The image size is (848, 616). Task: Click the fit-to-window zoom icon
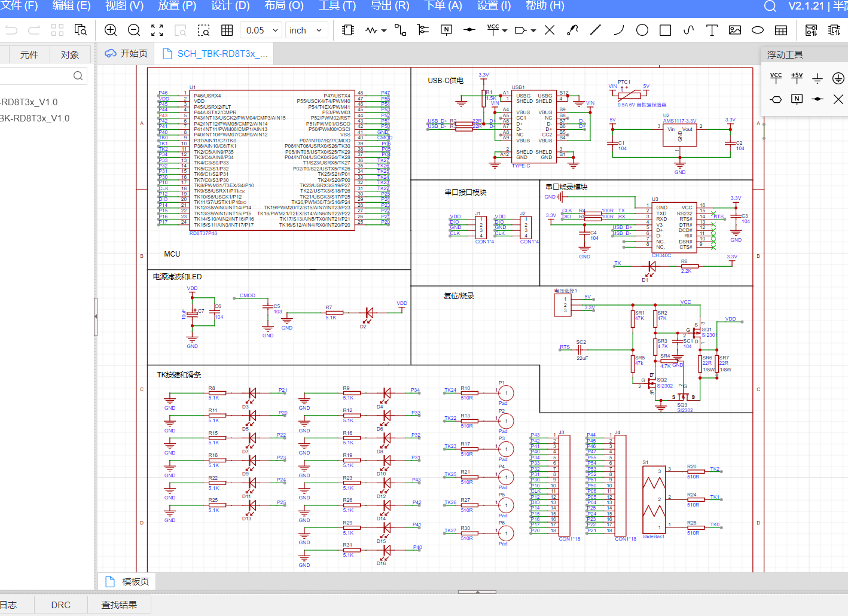157,30
